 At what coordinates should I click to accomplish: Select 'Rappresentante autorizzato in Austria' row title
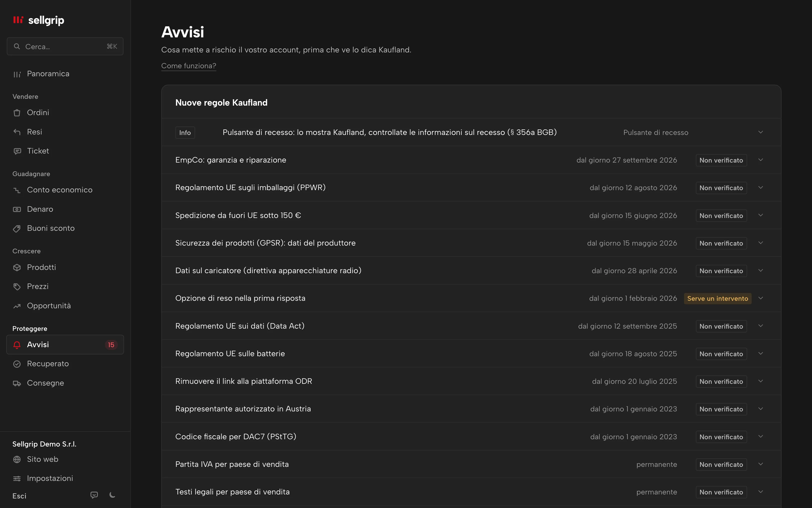pyautogui.click(x=243, y=409)
